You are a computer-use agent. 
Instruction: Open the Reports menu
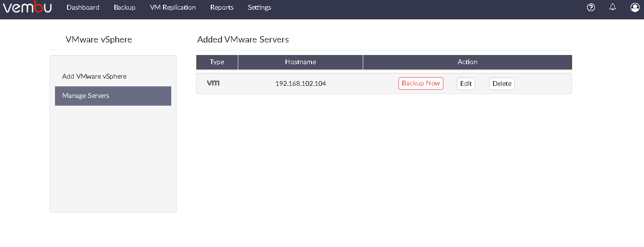click(x=222, y=7)
